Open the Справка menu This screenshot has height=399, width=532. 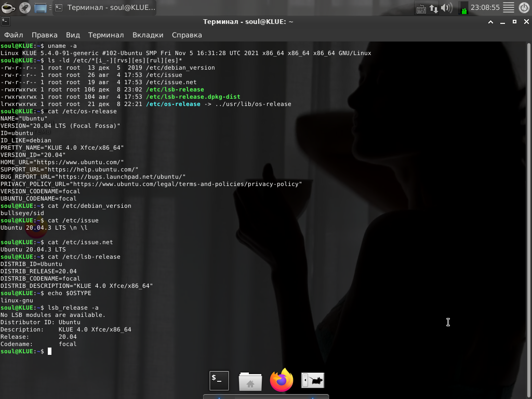click(187, 35)
